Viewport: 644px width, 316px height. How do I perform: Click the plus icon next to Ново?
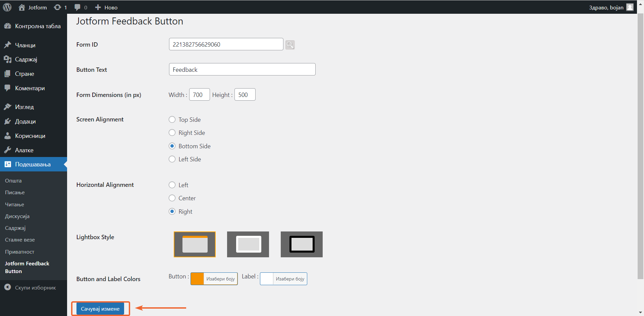click(x=98, y=7)
